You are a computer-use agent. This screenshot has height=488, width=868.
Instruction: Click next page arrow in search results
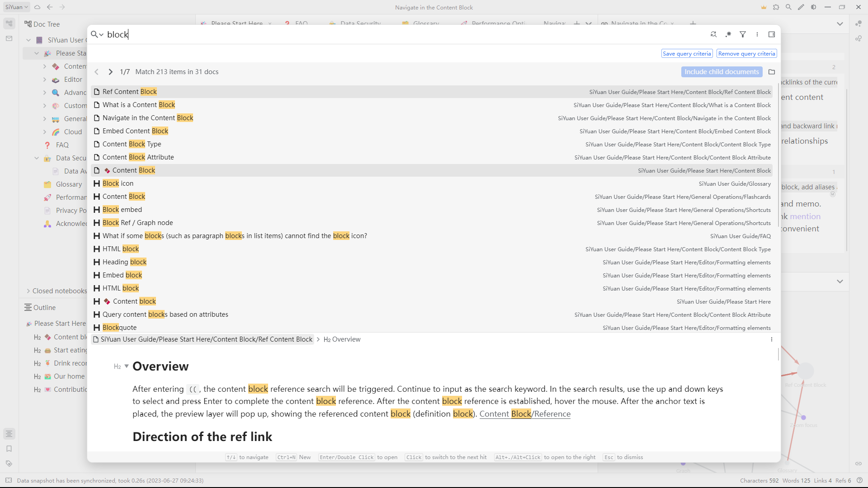pos(110,71)
